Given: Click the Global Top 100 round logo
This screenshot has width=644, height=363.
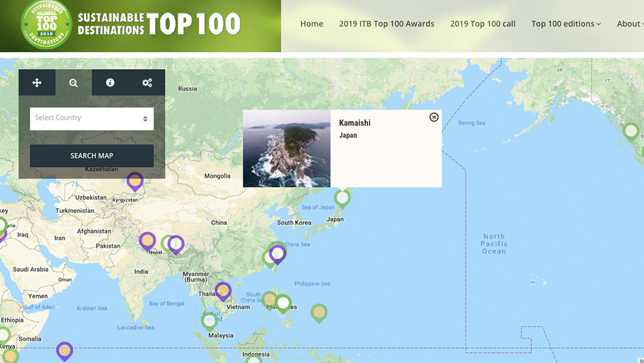Looking at the screenshot, I should (x=46, y=25).
